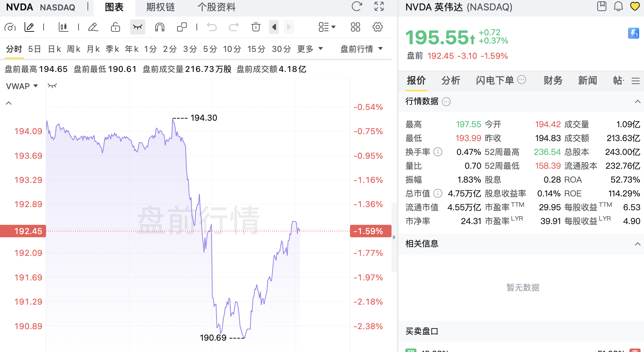Click the NVDA NASDAQ ticker header
644x352 pixels.
[41, 7]
